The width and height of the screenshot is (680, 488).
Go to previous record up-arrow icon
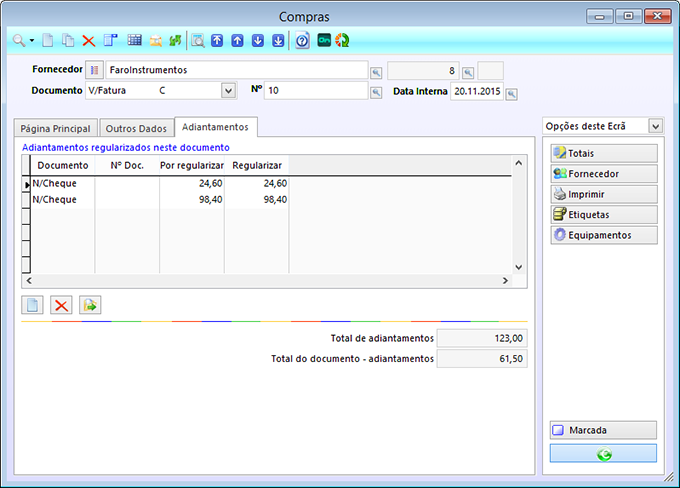(237, 41)
